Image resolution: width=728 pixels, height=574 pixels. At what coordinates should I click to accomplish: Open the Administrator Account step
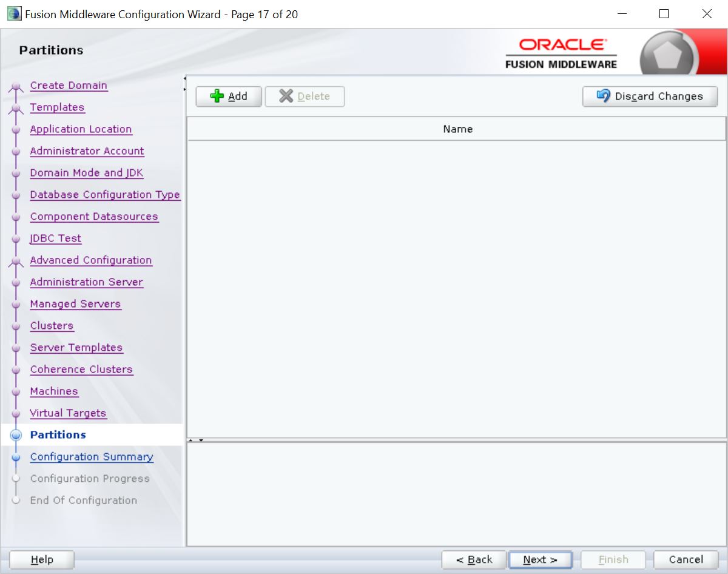point(87,151)
